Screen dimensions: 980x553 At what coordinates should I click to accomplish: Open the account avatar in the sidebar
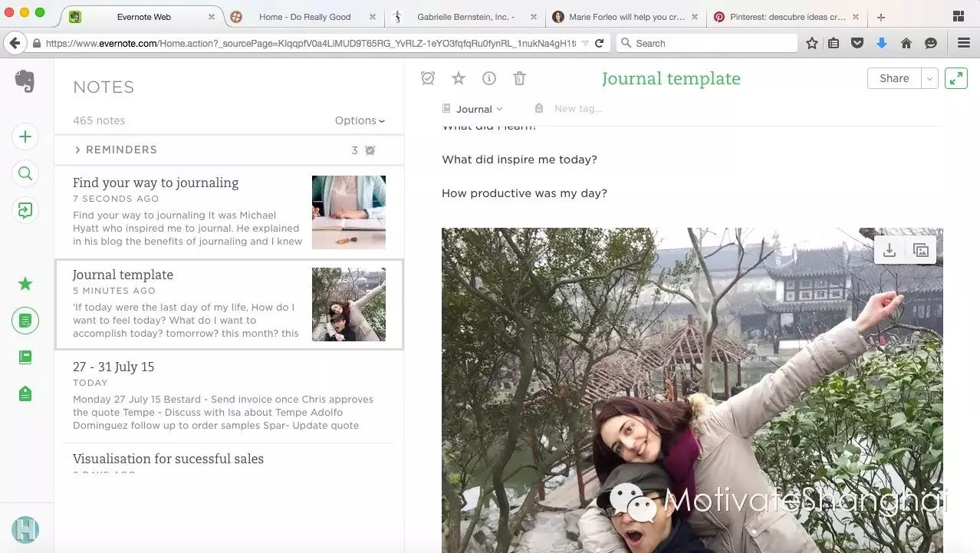pos(25,529)
